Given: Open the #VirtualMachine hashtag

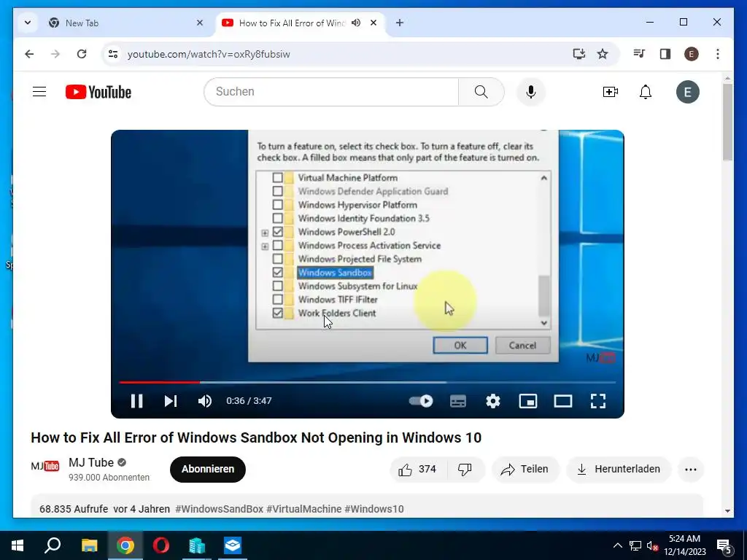Looking at the screenshot, I should coord(304,509).
